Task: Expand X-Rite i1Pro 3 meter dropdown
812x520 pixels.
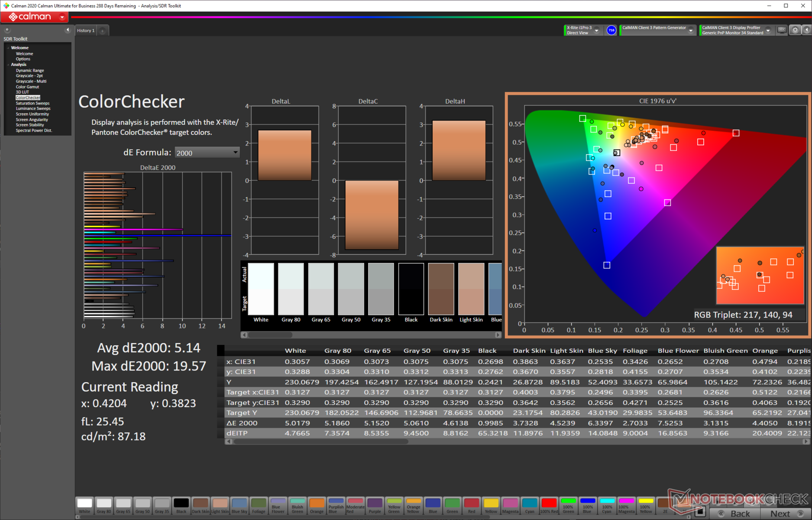Action: tap(597, 30)
